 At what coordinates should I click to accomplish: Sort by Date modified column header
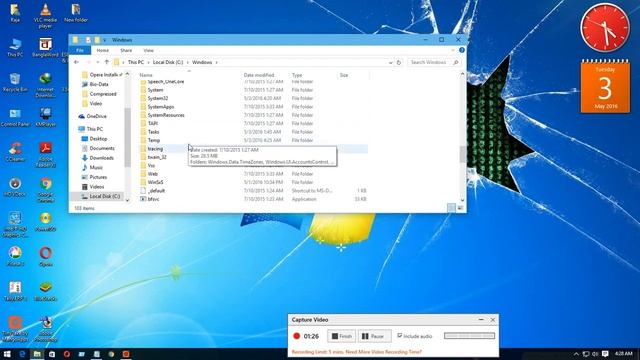coord(259,75)
